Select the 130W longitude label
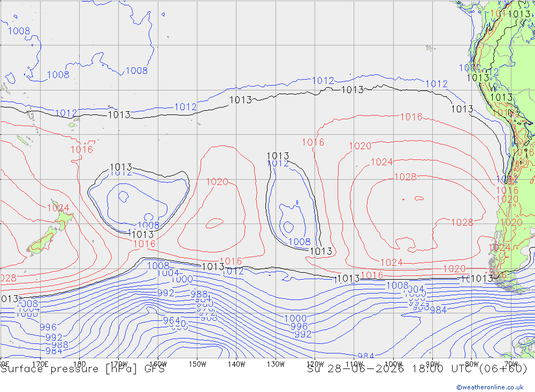The image size is (535, 392). pyautogui.click(x=276, y=364)
